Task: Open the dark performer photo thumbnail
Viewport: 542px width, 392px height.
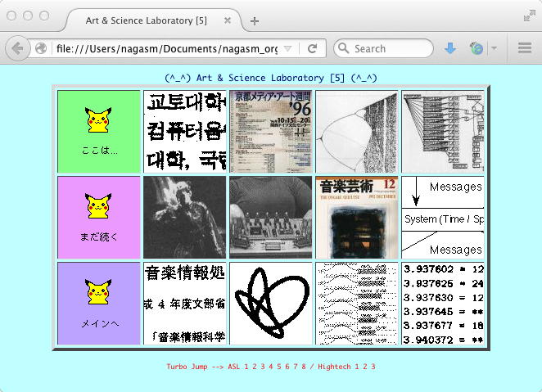Action: click(185, 218)
